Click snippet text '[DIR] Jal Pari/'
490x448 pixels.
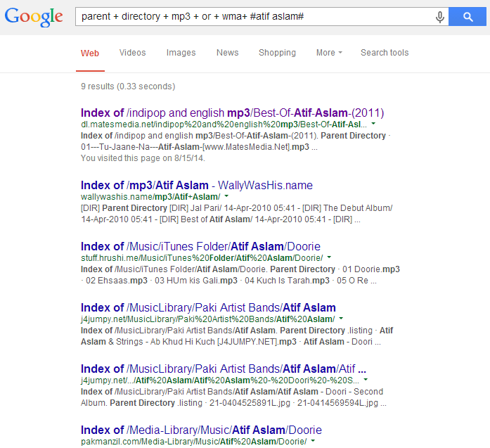point(195,208)
